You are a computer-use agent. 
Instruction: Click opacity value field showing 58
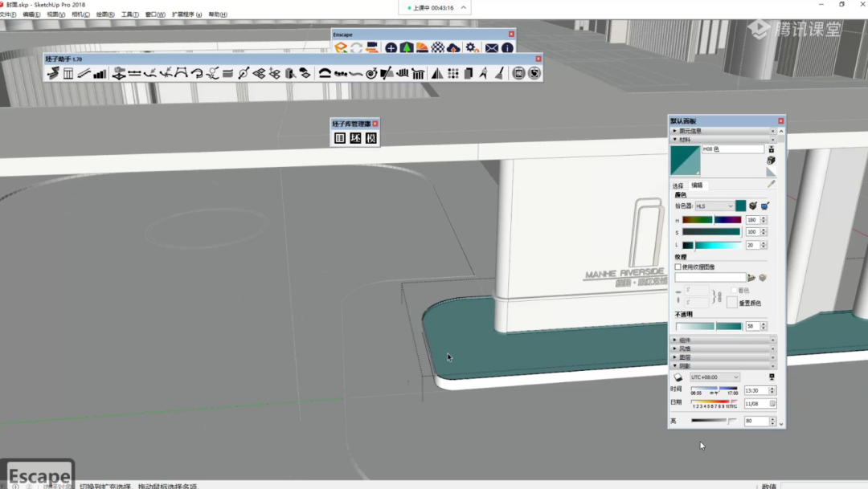(752, 326)
